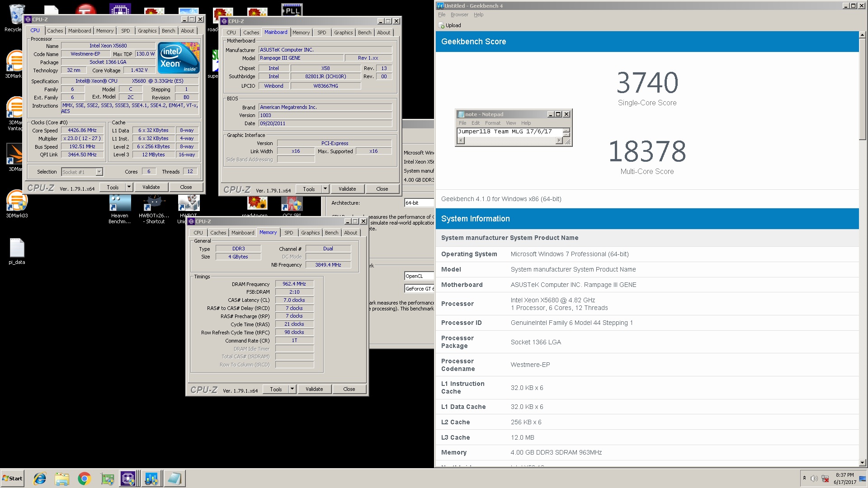
Task: Click Tools button in Mainboard CPU-Z window
Action: [309, 189]
